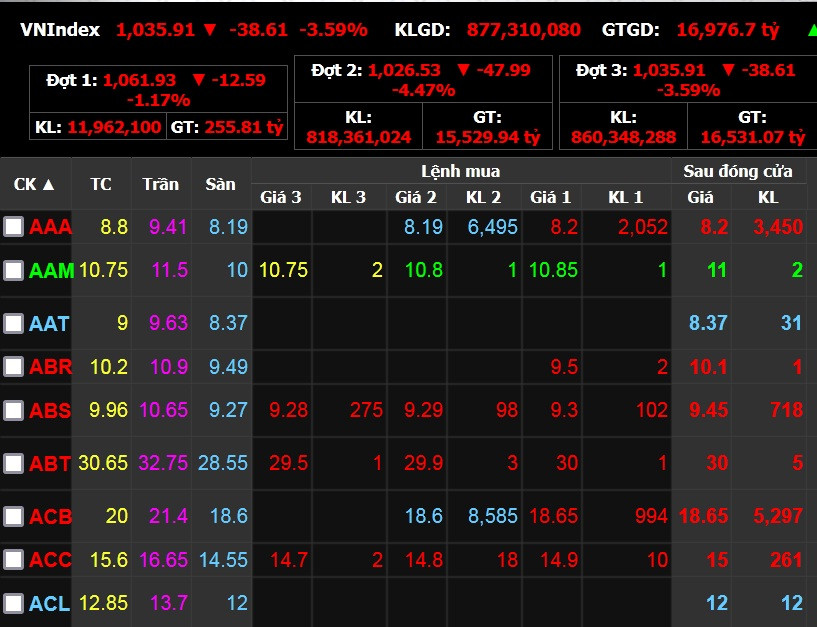The image size is (817, 627).
Task: Enable the AAM row checkbox
Action: point(13,270)
